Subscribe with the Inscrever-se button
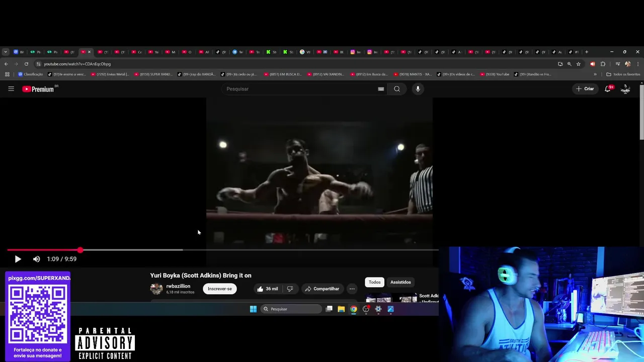644x362 pixels. tap(220, 289)
